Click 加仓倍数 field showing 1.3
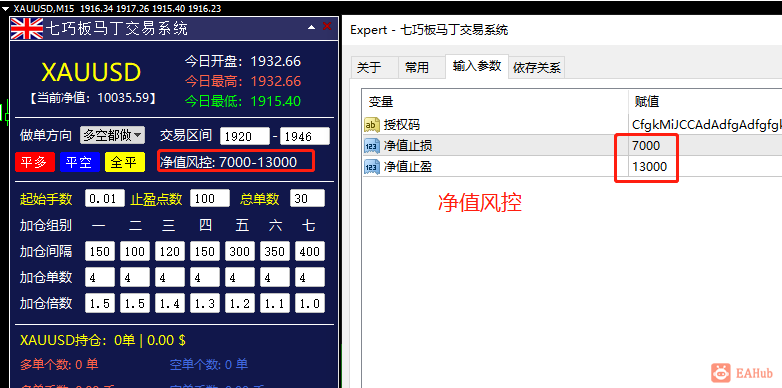 204,303
